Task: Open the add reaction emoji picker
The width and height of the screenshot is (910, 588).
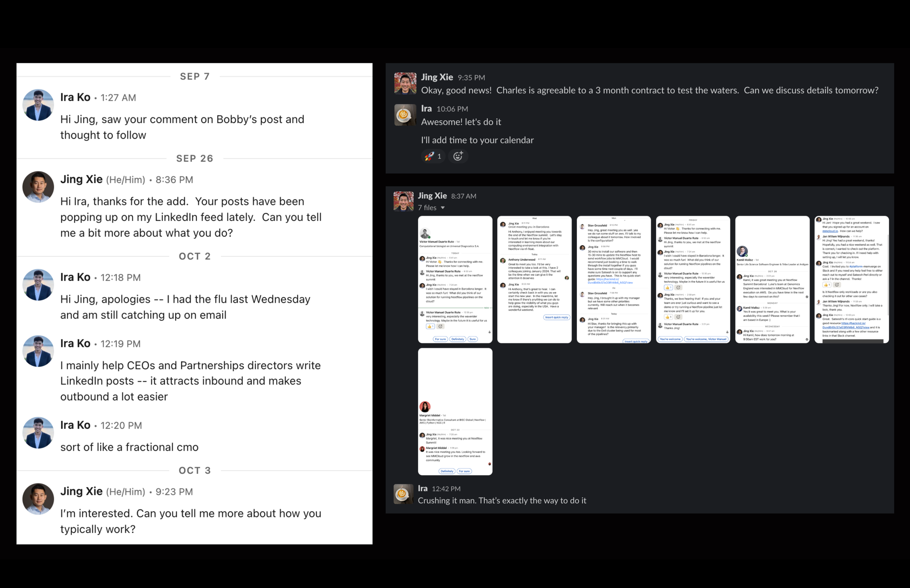Action: pyautogui.click(x=458, y=156)
